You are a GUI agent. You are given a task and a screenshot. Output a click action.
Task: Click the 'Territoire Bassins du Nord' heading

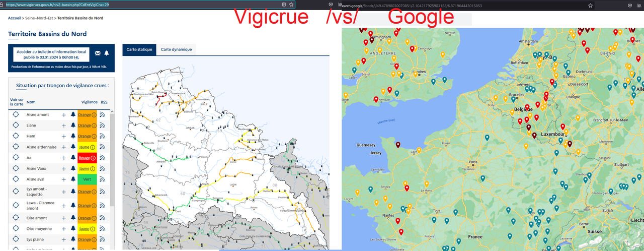47,34
